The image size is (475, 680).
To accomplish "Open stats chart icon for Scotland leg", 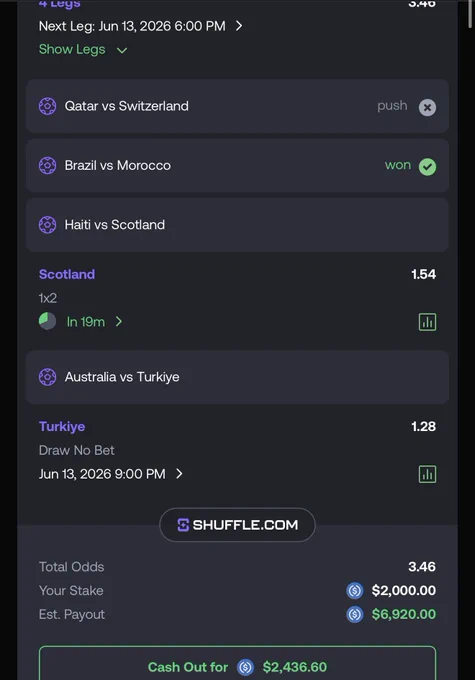I will (427, 322).
